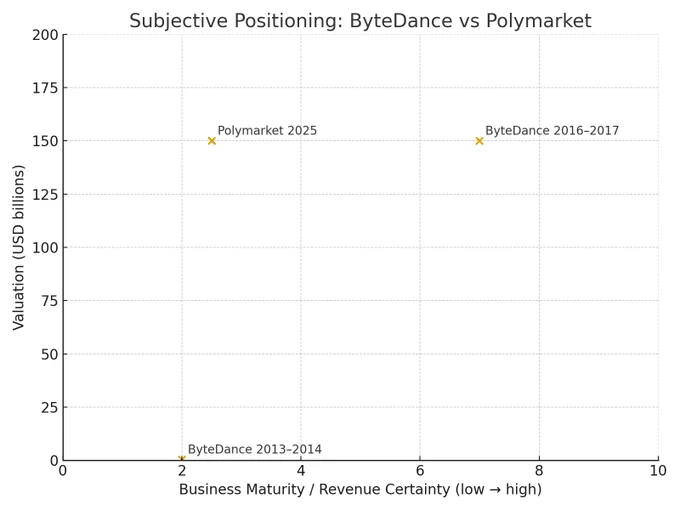Click the y-axis label 'Valuation (USD billions)'
The height and width of the screenshot is (510, 680).
click(x=19, y=247)
